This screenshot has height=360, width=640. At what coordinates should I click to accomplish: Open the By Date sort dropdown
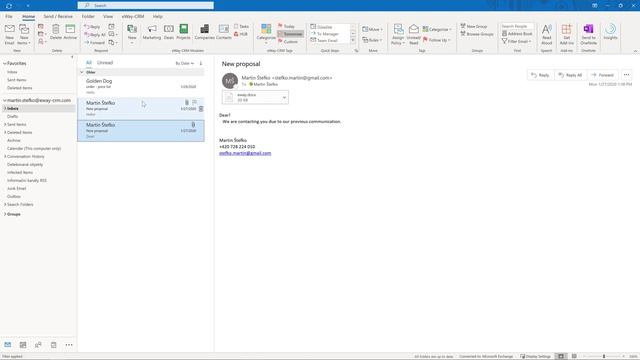coord(184,63)
